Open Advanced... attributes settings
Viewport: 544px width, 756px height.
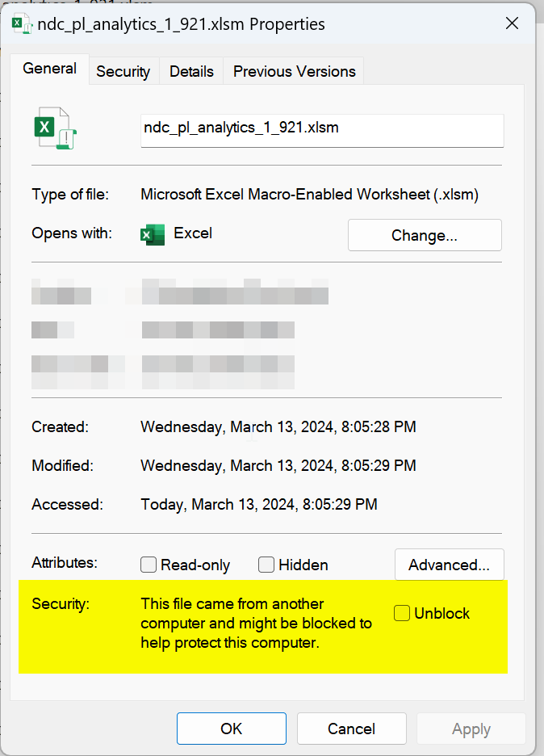tap(449, 565)
